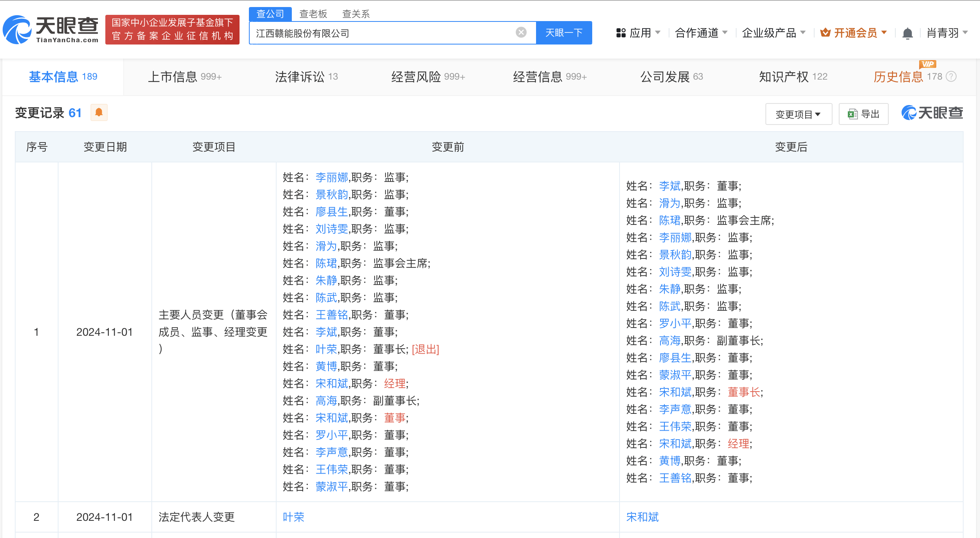Open 王伟荣 link in 变更后 column

click(675, 426)
